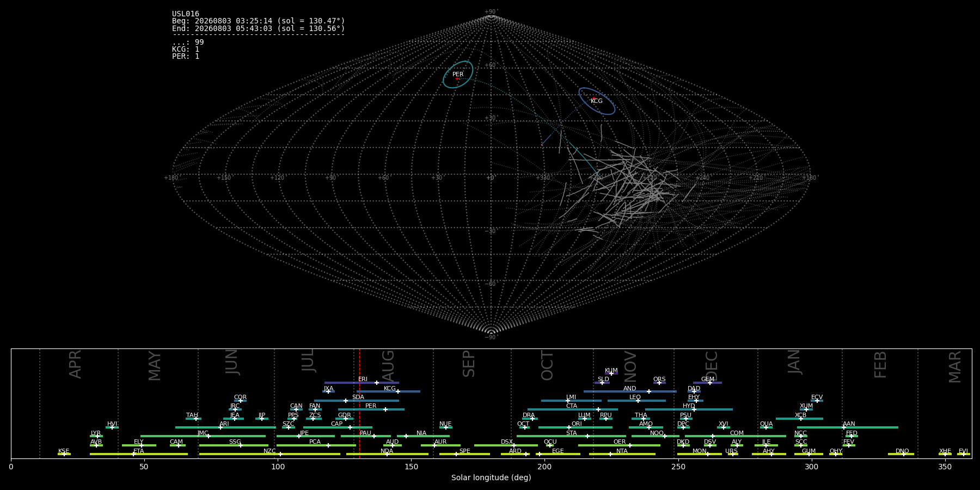The width and height of the screenshot is (980, 490).
Task: Click the Beg: 20260803 03:25:14 header line
Action: [259, 21]
